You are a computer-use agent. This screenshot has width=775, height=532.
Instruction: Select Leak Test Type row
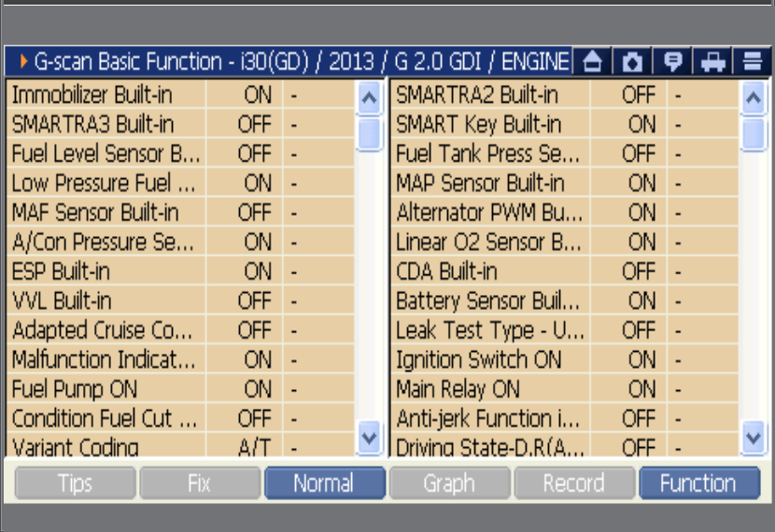click(x=565, y=330)
